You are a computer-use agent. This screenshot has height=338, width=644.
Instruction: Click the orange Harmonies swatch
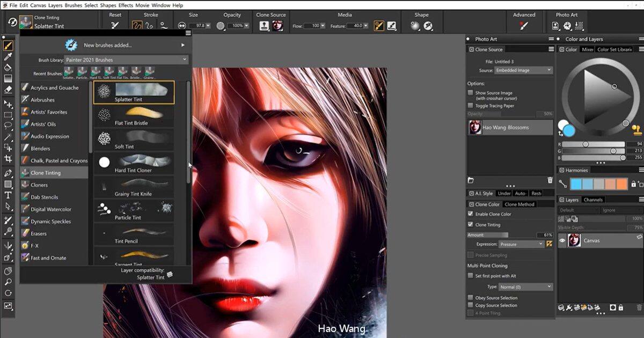621,184
